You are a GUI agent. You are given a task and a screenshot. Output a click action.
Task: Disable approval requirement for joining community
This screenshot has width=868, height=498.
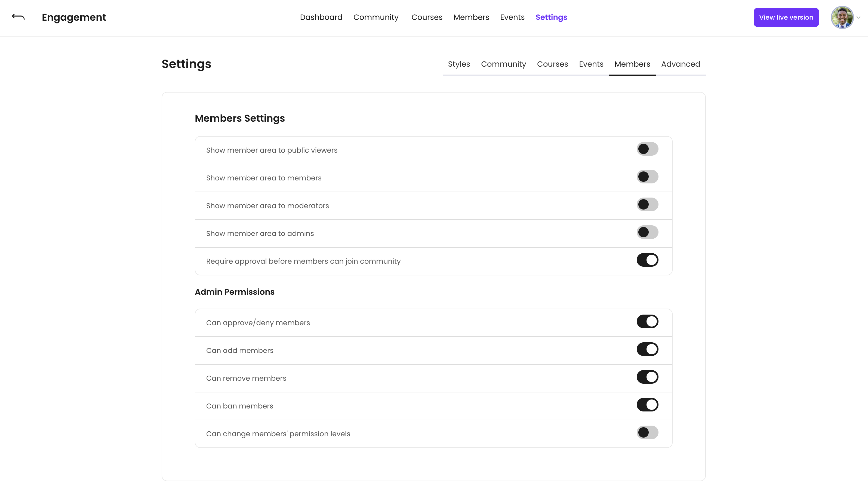click(647, 260)
